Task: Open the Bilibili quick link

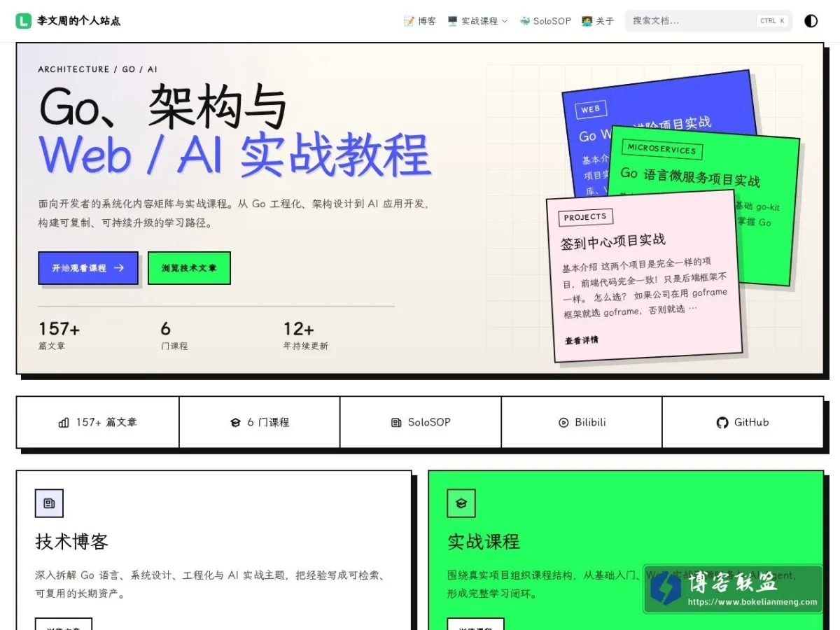Action: [x=582, y=422]
